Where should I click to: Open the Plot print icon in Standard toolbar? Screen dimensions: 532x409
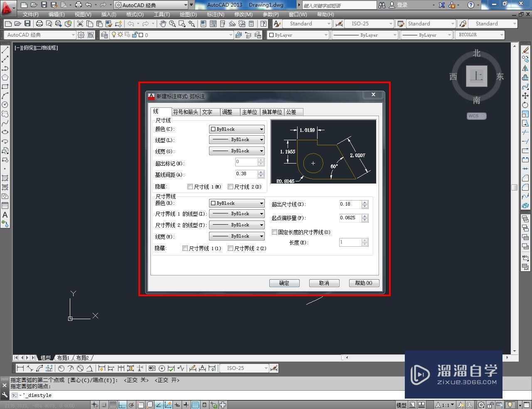[39, 24]
